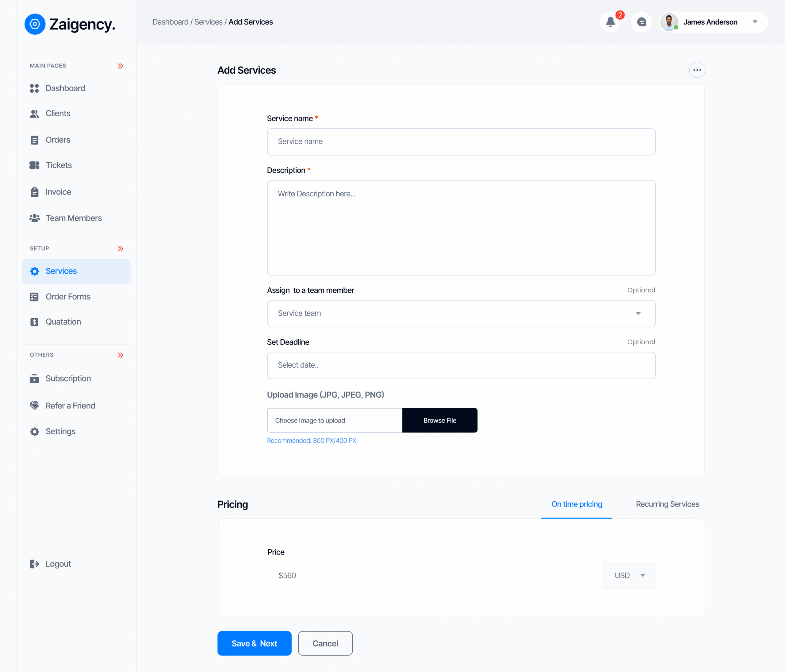Click the Logout icon in sidebar
Viewport: 785px width, 672px height.
34,564
